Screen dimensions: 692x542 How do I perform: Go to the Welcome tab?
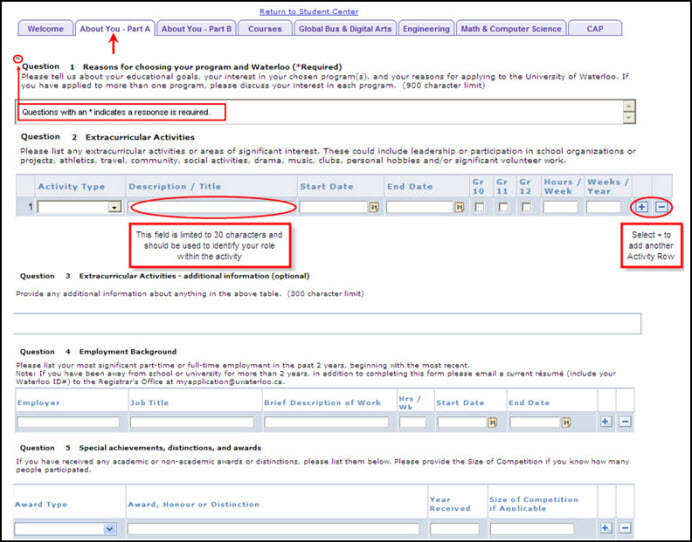46,29
